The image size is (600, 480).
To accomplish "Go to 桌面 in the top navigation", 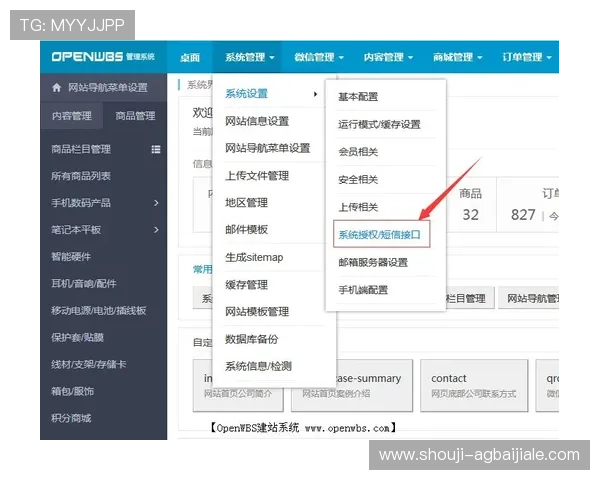I will [x=190, y=57].
